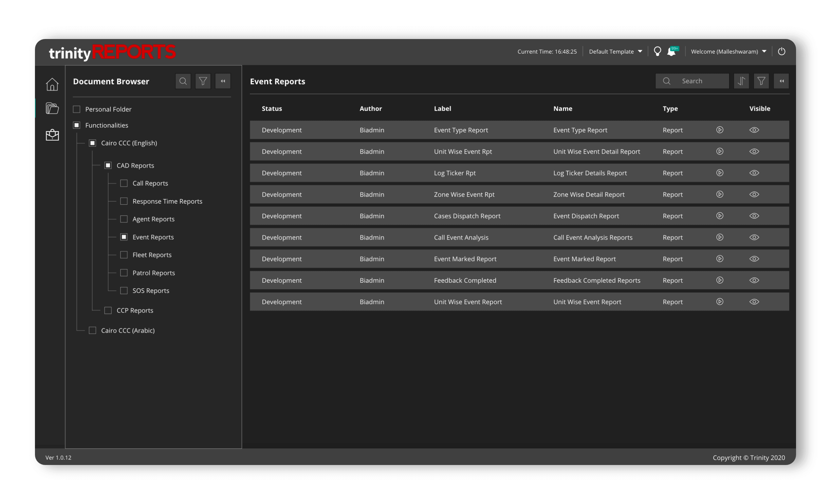Screen dimensions: 831x504
Task: Toggle the CAD Reports checkbox
Action: pyautogui.click(x=108, y=165)
